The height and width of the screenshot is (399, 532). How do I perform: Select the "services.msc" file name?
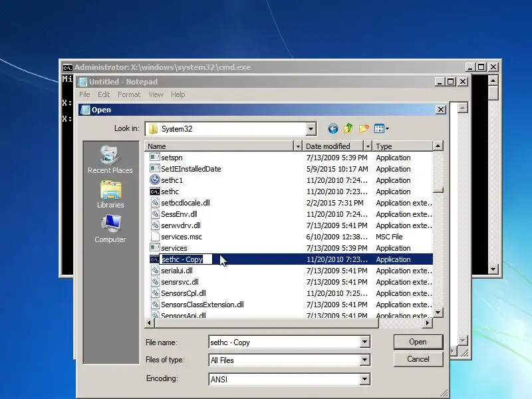pyautogui.click(x=181, y=237)
